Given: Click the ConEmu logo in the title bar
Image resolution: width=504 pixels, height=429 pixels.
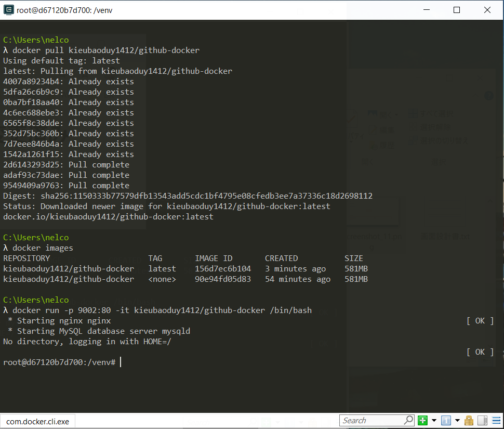Looking at the screenshot, I should 8,9.
